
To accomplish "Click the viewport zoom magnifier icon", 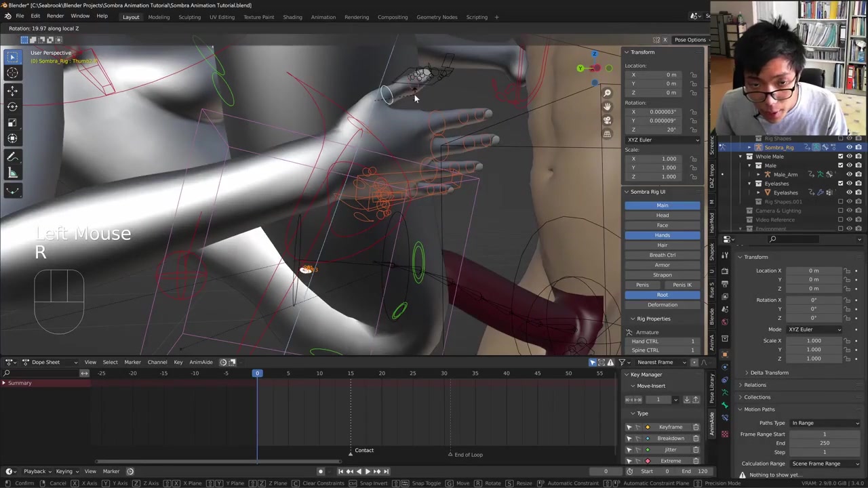I will [x=607, y=93].
